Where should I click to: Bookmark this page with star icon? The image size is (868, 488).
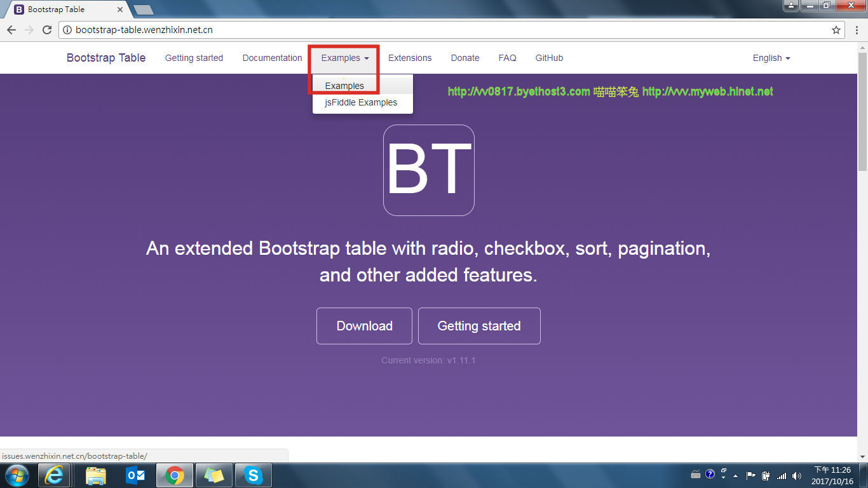click(836, 30)
